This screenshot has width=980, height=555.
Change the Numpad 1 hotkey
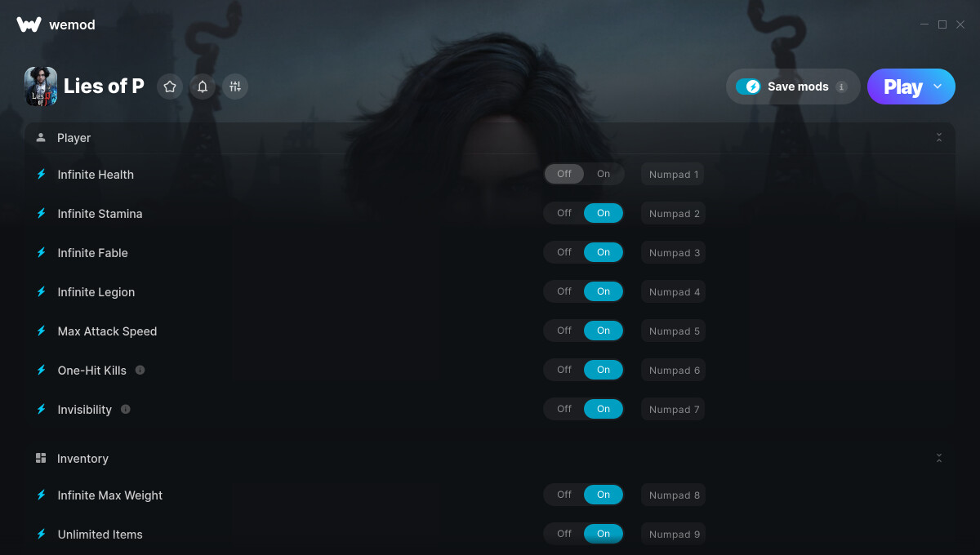tap(674, 174)
